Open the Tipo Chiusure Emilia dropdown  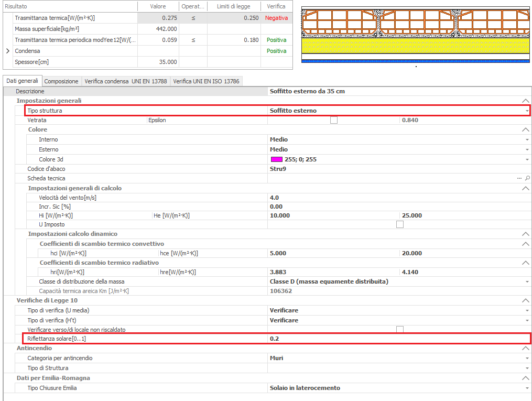pos(527,388)
